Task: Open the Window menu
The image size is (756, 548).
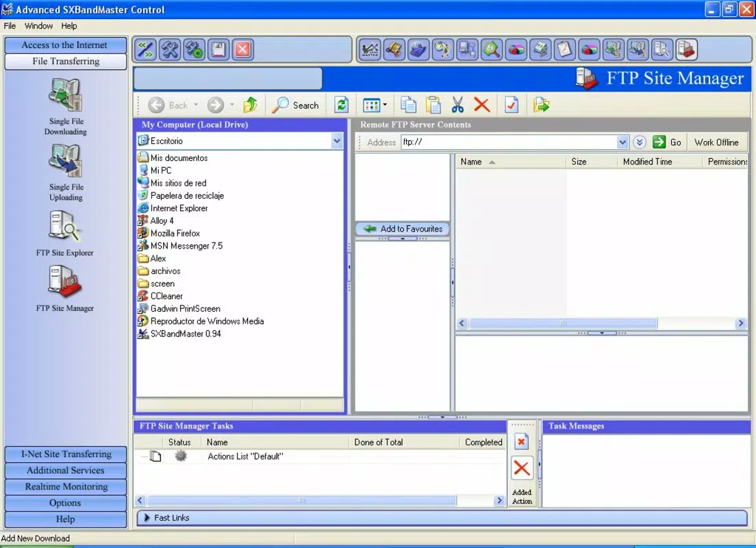Action: (x=38, y=26)
